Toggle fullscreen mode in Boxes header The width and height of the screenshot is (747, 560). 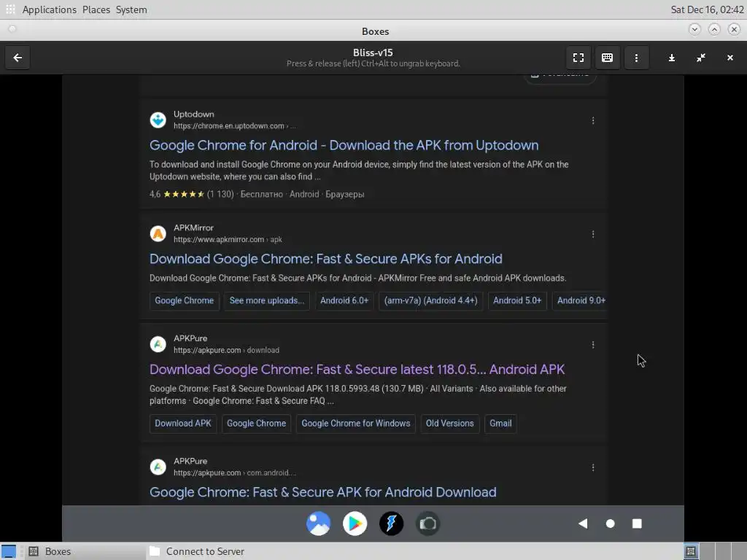[x=578, y=58]
